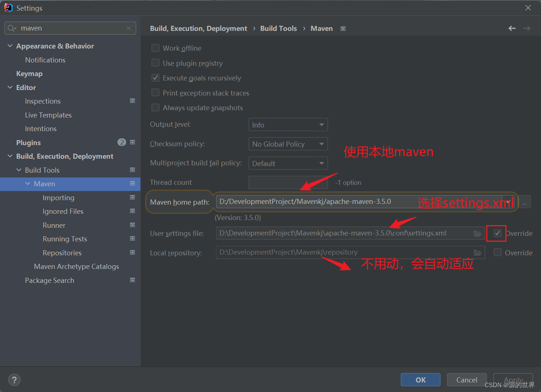The image size is (541, 392).
Task: Enable Always update snapshots checkbox
Action: (x=155, y=108)
